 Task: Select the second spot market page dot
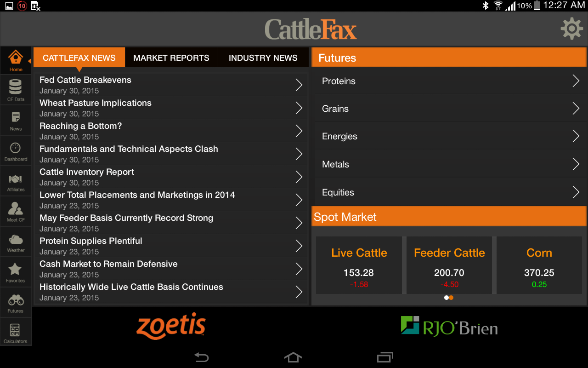coord(451,298)
